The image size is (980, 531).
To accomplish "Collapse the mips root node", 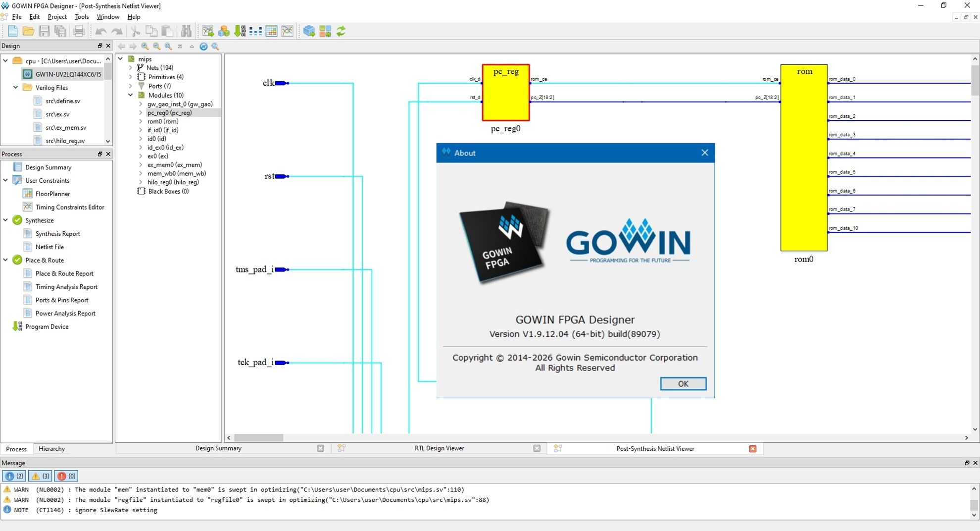I will pos(120,59).
